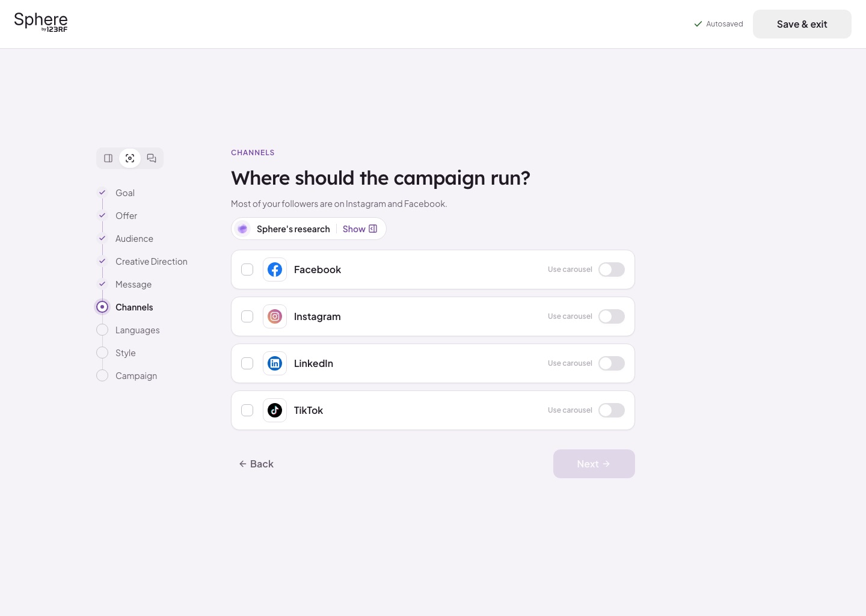
Task: Open the Creative Direction step
Action: [152, 261]
